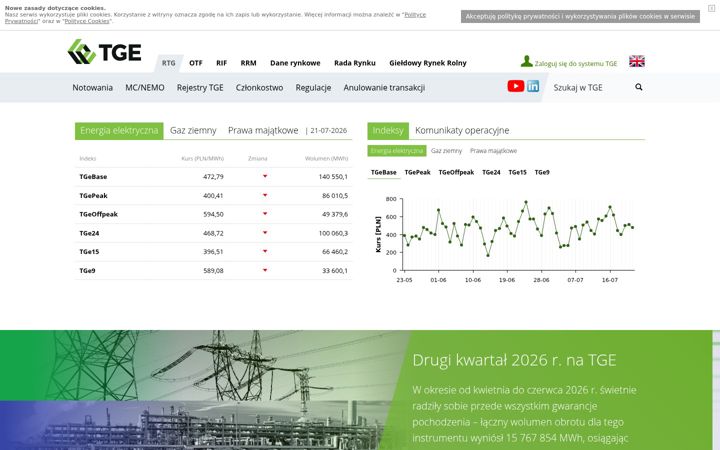Image resolution: width=720 pixels, height=450 pixels.
Task: Open Zaloguj się do systemu TGE link
Action: pos(575,64)
